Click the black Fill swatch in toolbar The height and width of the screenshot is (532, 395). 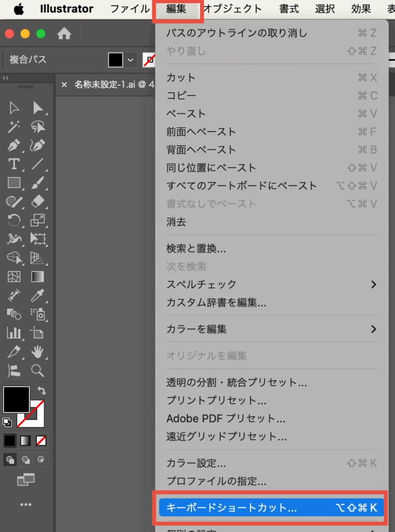pyautogui.click(x=16, y=400)
